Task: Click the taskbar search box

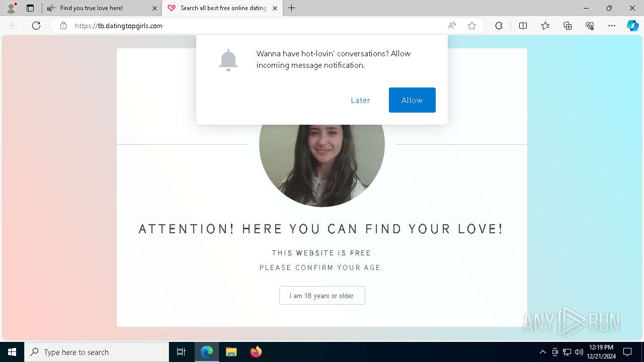Action: point(97,352)
